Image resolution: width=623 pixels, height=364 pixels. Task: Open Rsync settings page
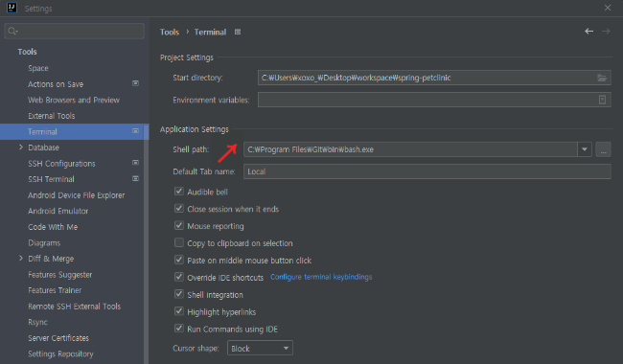tap(37, 322)
